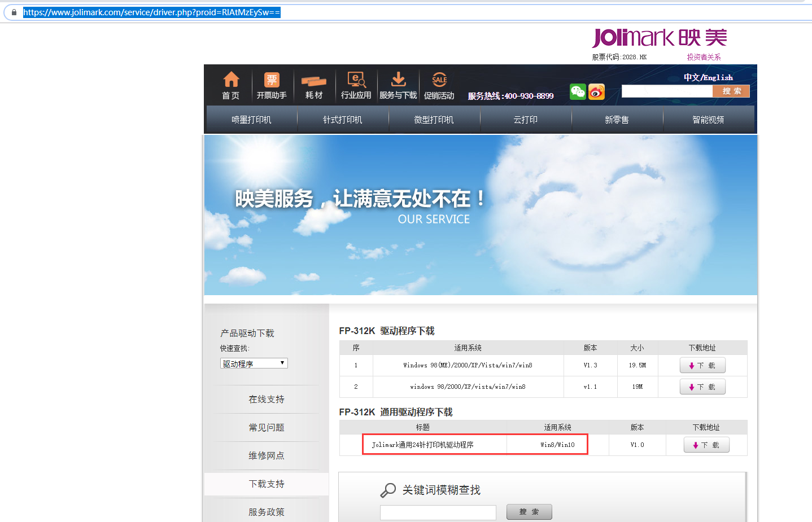Click the Weibo icon
The image size is (812, 522).
point(596,91)
